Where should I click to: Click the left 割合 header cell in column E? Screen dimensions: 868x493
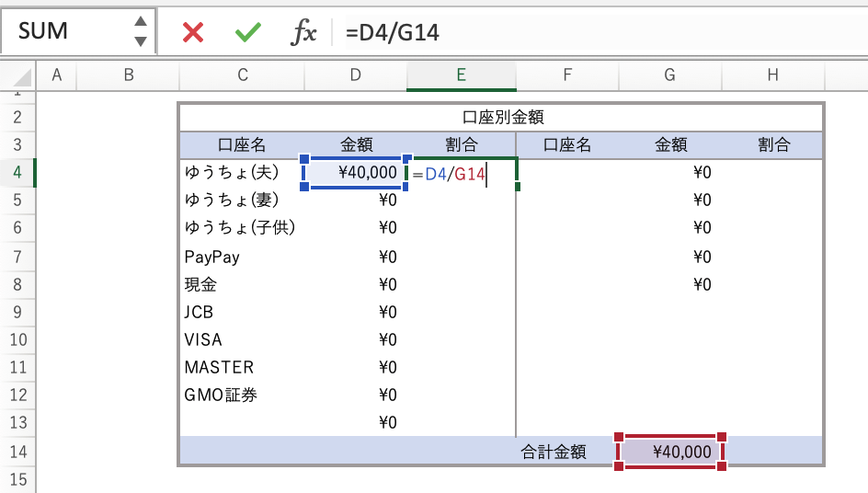462,144
